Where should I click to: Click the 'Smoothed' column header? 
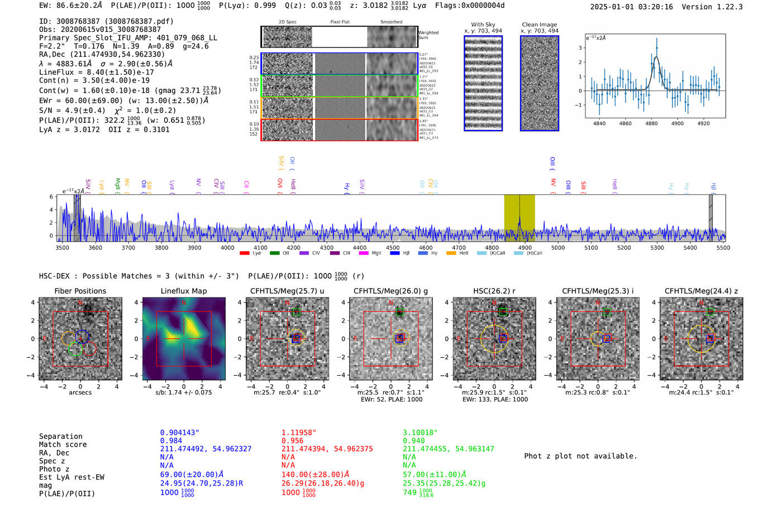click(392, 22)
